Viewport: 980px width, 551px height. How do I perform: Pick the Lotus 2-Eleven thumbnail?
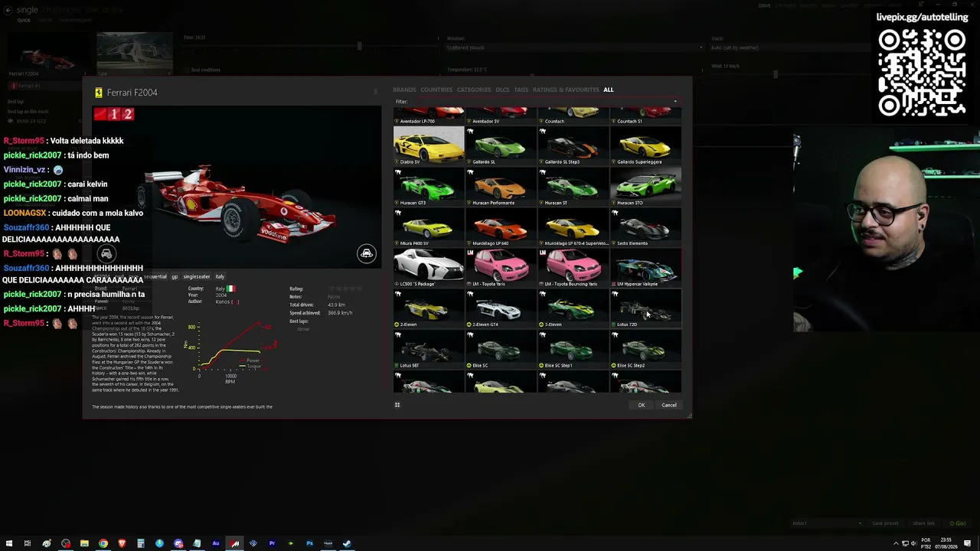click(429, 309)
